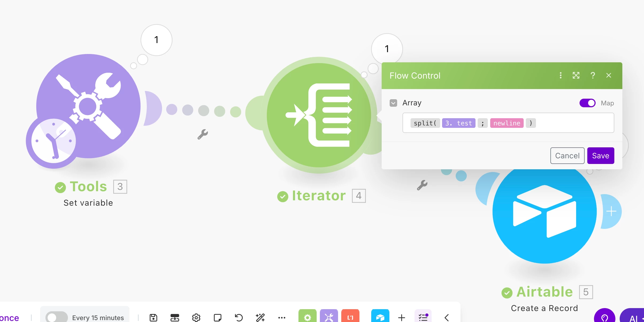The image size is (644, 322).
Task: Open scenario settings gear icon
Action: pyautogui.click(x=196, y=317)
